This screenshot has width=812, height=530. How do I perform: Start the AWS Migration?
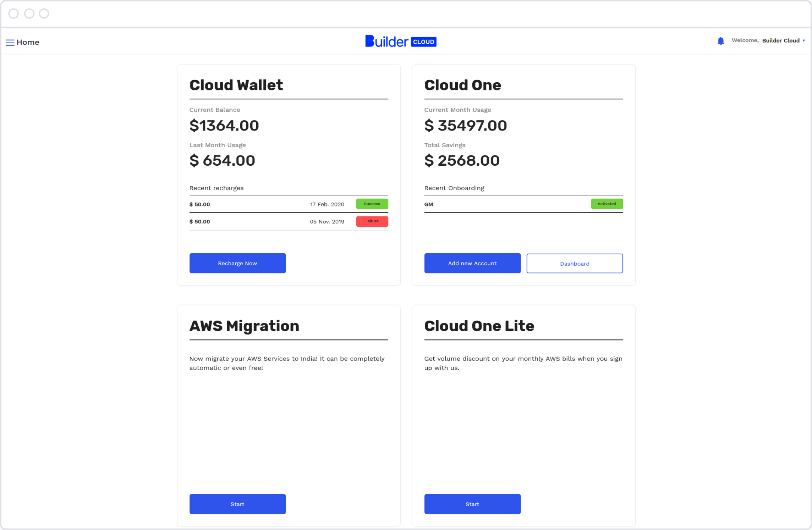pyautogui.click(x=237, y=504)
